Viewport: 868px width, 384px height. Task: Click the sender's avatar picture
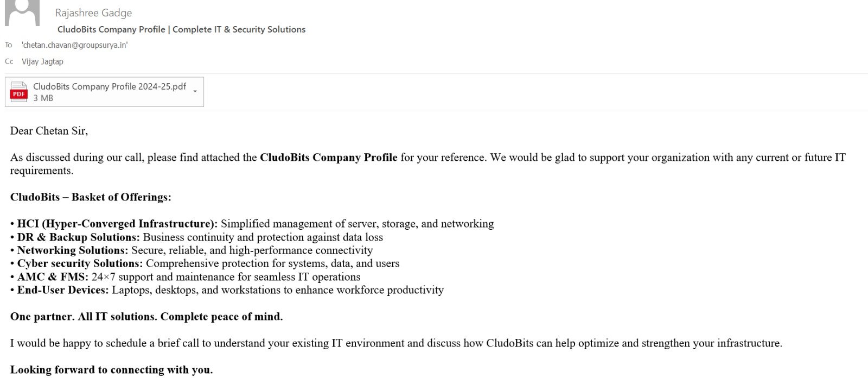click(x=22, y=12)
